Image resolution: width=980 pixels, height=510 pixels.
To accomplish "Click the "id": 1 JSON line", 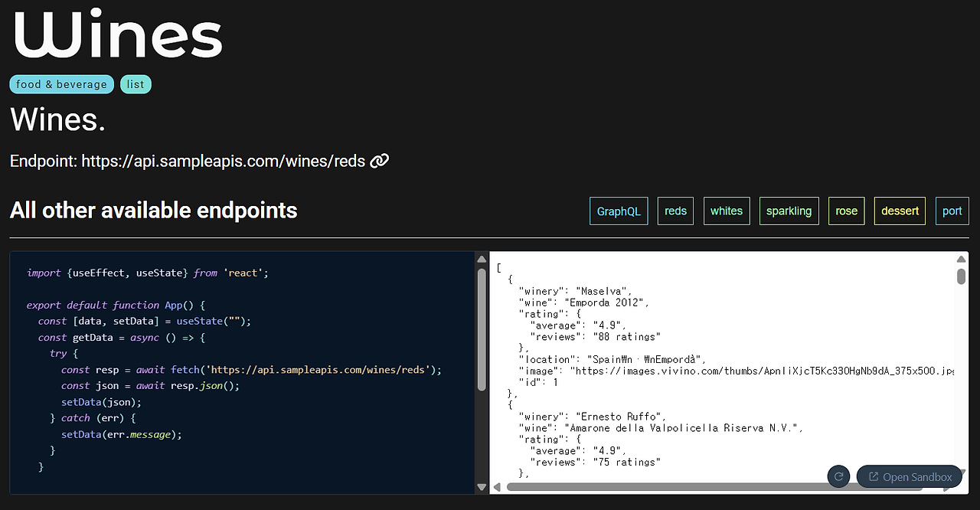I will [538, 382].
